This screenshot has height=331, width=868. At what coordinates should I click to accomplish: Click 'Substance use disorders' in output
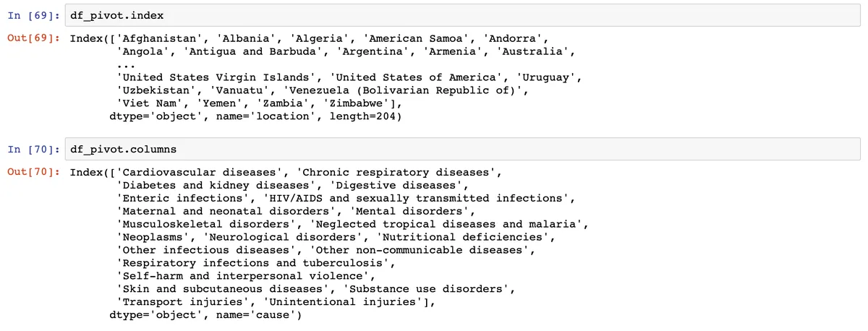coord(427,289)
